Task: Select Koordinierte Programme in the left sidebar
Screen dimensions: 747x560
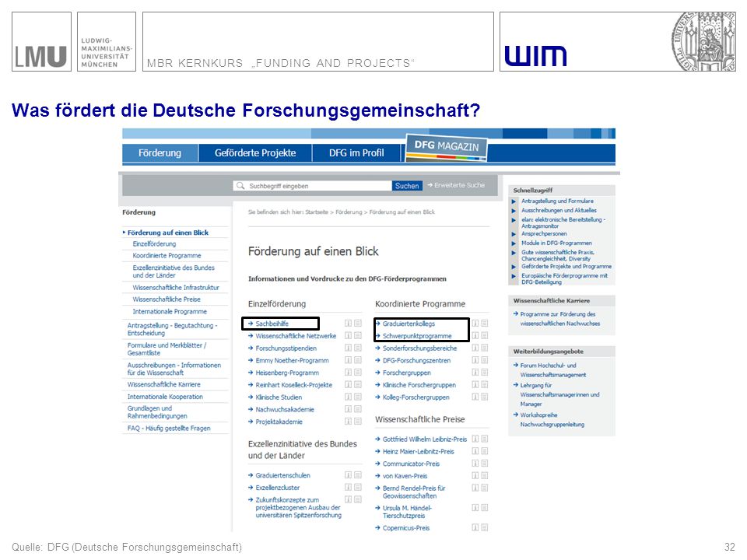Action: coord(167,256)
